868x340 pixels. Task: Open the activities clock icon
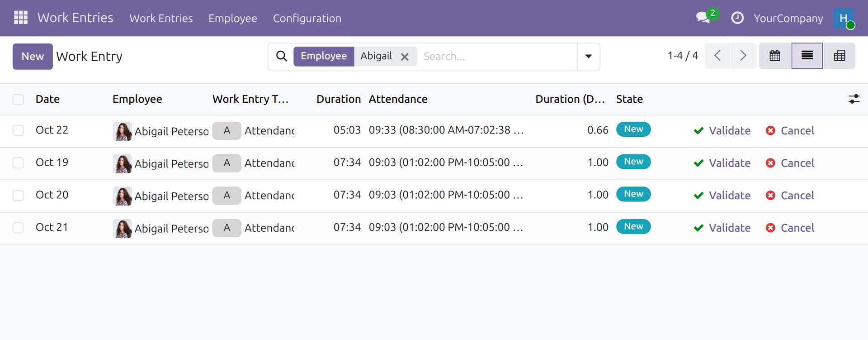point(737,18)
